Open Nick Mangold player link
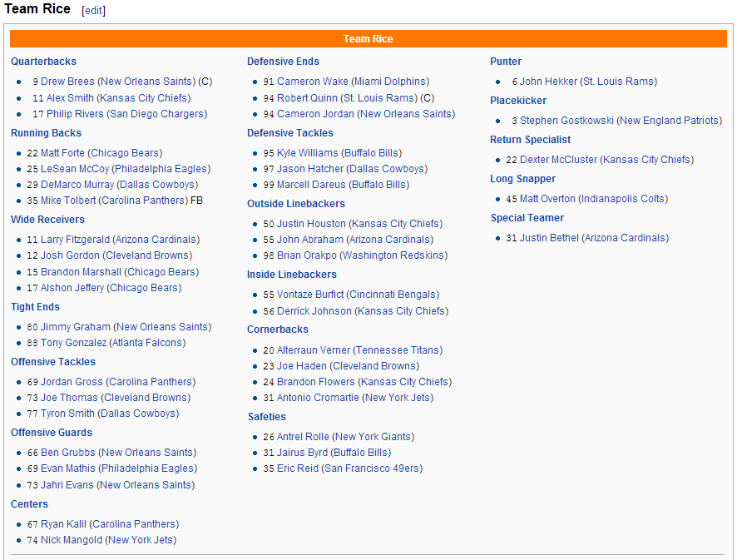737x560 pixels. click(x=72, y=540)
